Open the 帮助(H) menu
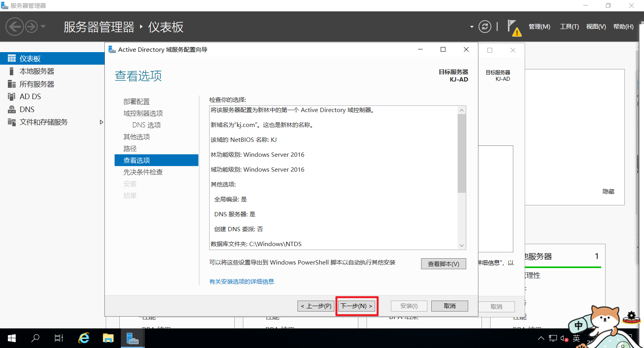Viewport: 644px width, 348px height. (623, 27)
